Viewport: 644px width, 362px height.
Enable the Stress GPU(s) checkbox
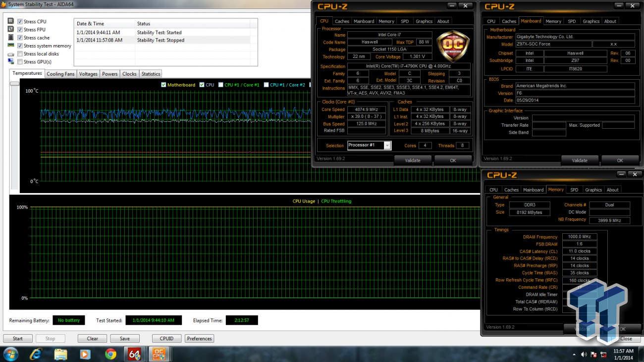(x=20, y=61)
